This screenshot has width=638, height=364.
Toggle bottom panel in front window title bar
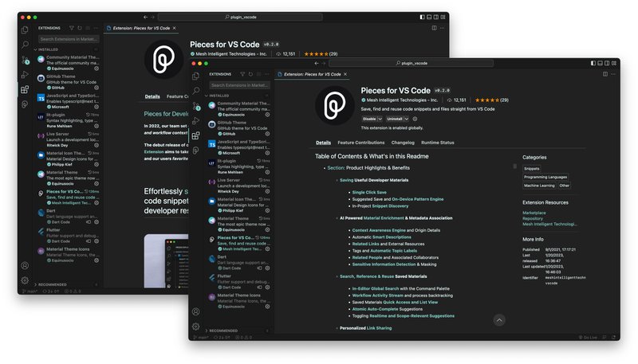click(601, 64)
